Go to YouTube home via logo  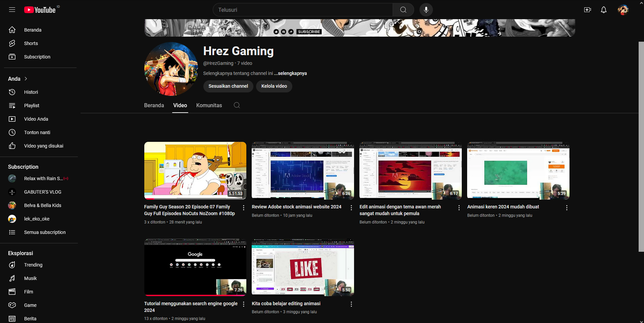coord(40,10)
